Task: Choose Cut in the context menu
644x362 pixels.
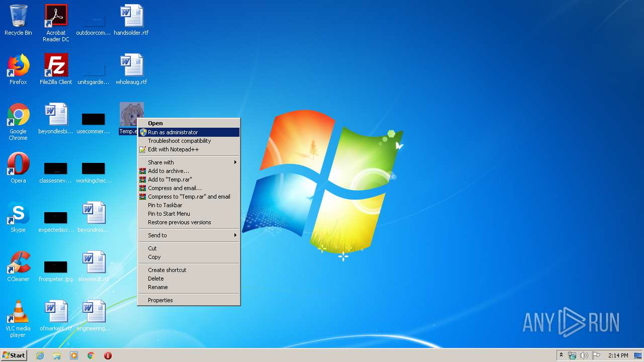Action: point(189,248)
